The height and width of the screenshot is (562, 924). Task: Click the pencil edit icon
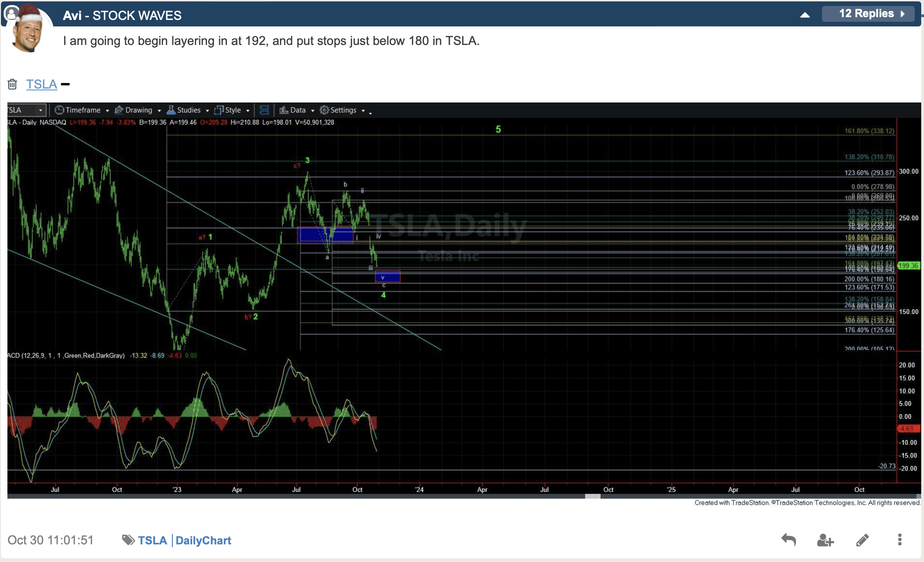click(862, 540)
